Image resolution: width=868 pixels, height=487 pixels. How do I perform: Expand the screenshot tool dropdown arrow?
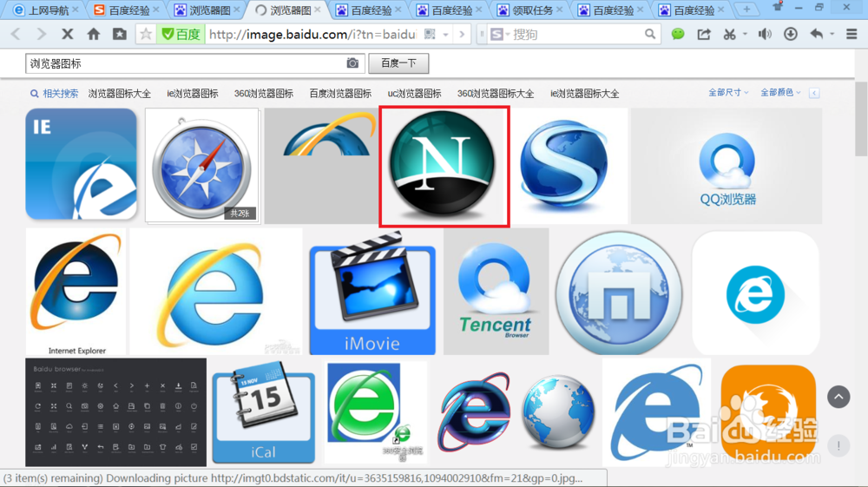745,35
